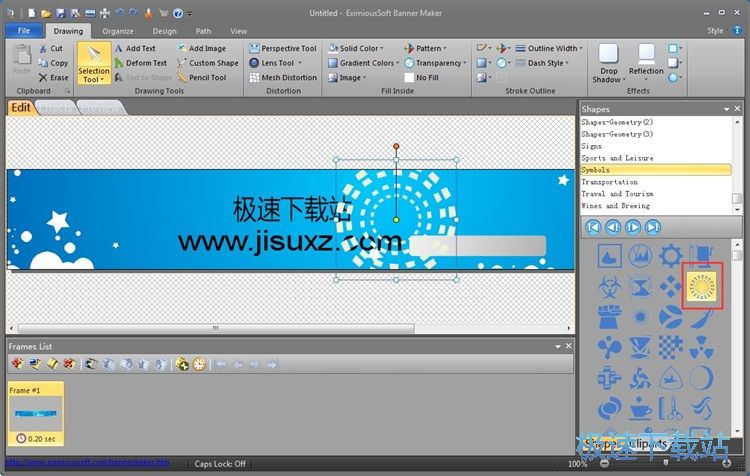Click the checkerboard symbol shape

click(x=670, y=347)
